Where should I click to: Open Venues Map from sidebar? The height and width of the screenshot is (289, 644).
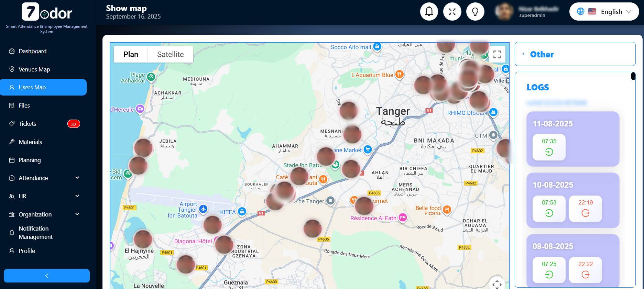34,69
